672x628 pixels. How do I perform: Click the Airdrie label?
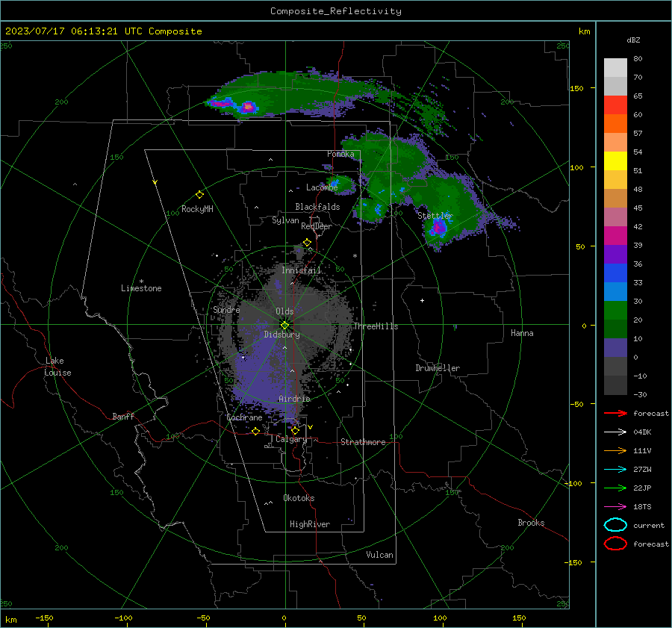pos(294,399)
